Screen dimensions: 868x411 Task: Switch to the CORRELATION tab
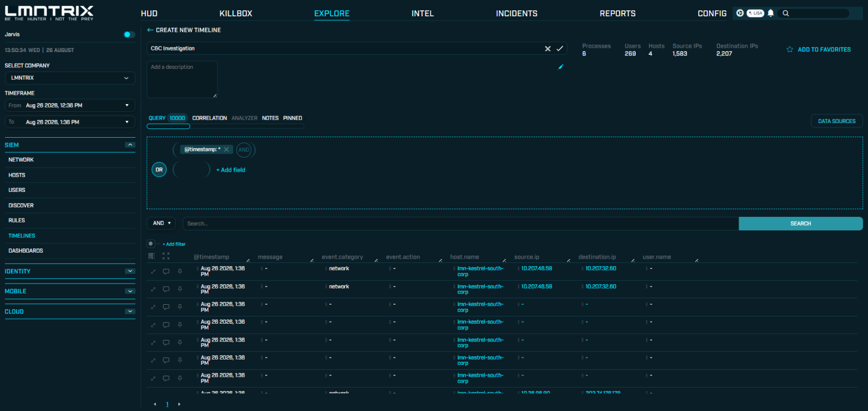pyautogui.click(x=209, y=118)
